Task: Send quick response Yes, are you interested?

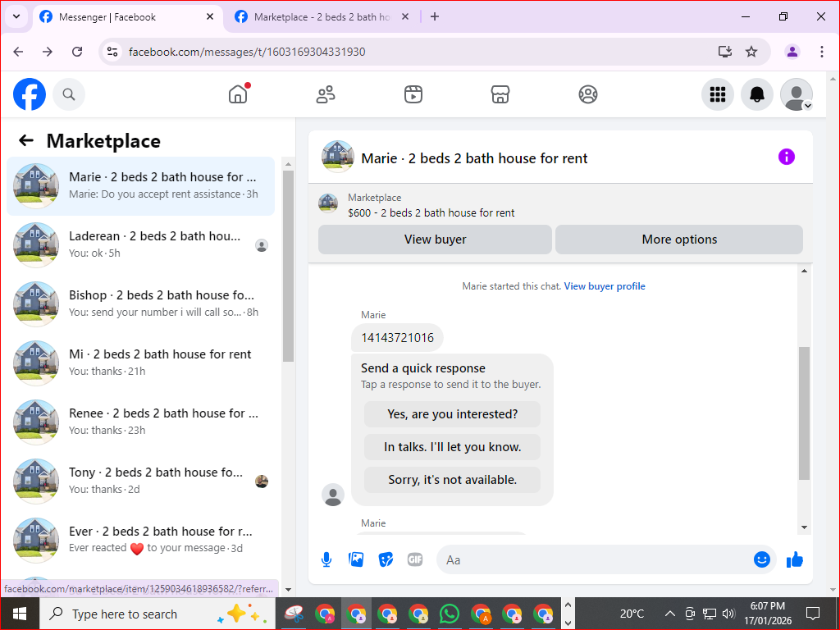Action: [452, 414]
